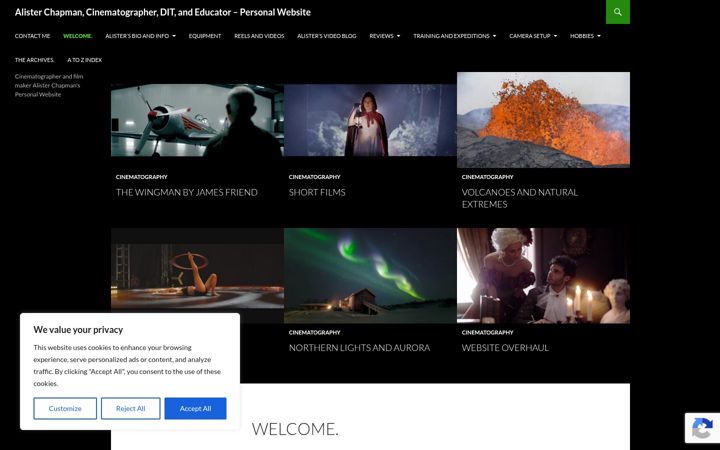Expand the Hobbies dropdown arrow
The width and height of the screenshot is (720, 450).
[x=598, y=36]
